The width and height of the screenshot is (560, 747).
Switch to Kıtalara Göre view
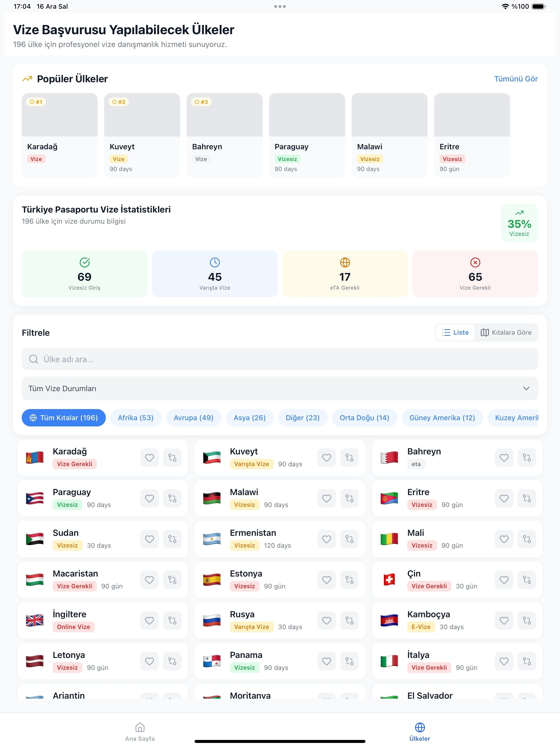tap(506, 332)
